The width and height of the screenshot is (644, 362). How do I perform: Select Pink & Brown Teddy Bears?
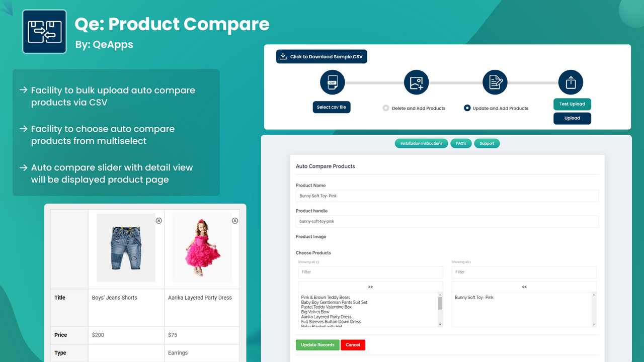pos(326,298)
